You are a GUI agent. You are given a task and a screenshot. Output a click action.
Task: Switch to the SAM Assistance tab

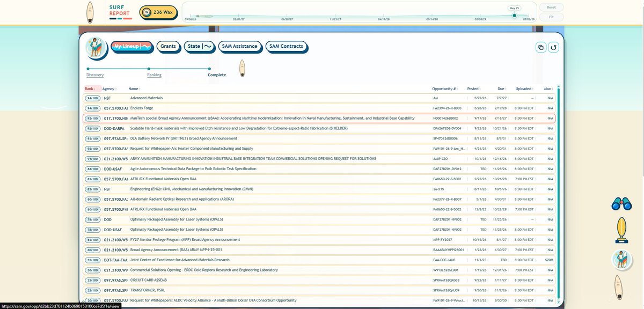pyautogui.click(x=240, y=47)
